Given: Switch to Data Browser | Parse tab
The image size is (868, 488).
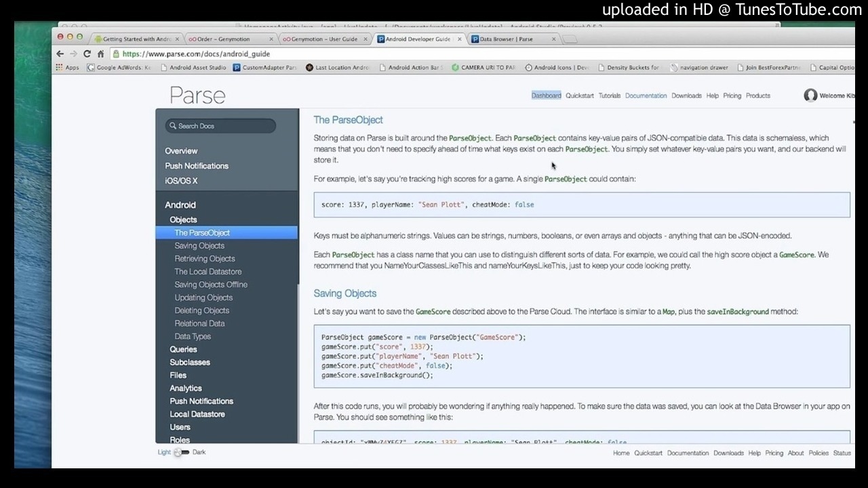Looking at the screenshot, I should (x=512, y=39).
